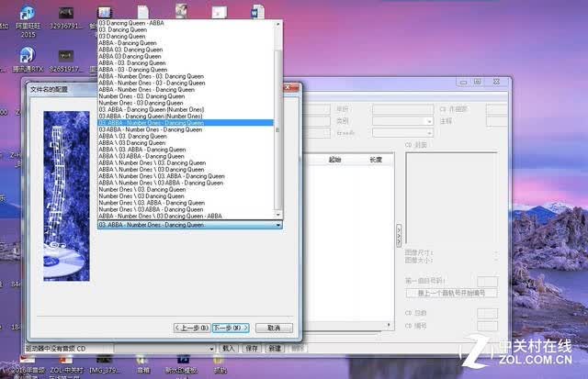This screenshot has height=379, width=588.
Task: Click the >>> expander beside CD cover area
Action: click(x=399, y=236)
